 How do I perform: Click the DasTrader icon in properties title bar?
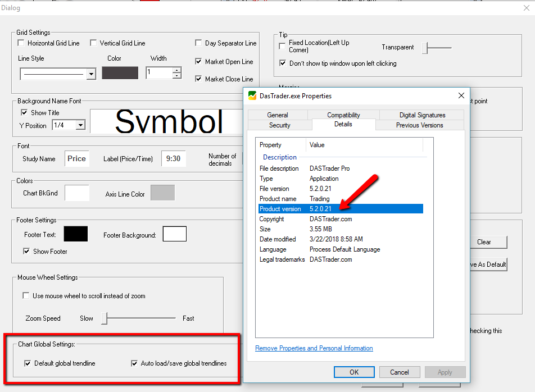pos(252,95)
